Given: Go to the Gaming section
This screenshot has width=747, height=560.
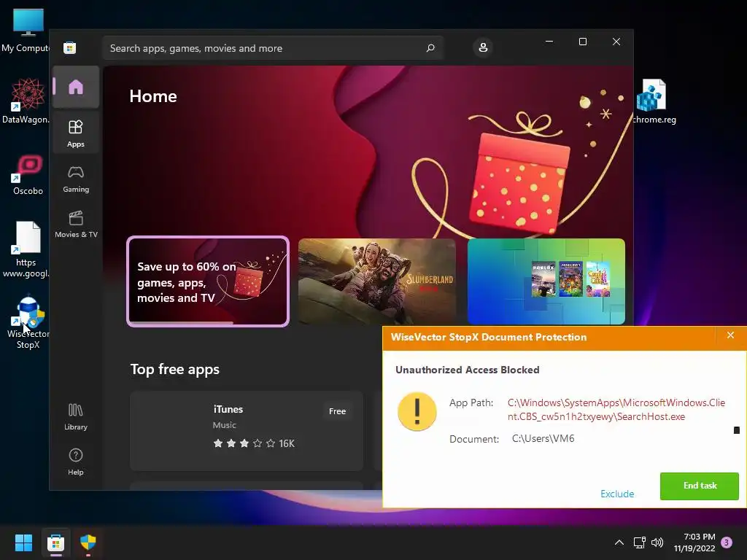Looking at the screenshot, I should [x=76, y=179].
